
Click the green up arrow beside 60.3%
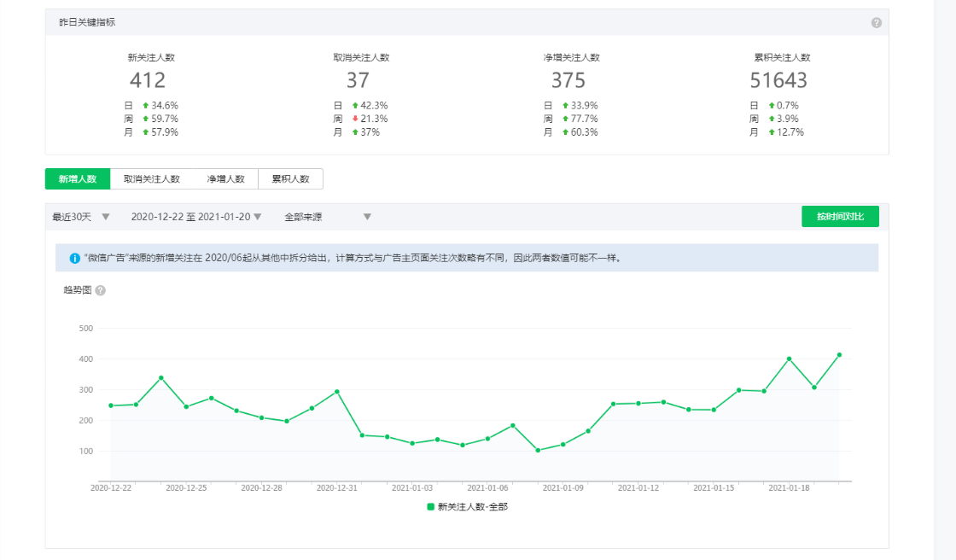(x=565, y=132)
